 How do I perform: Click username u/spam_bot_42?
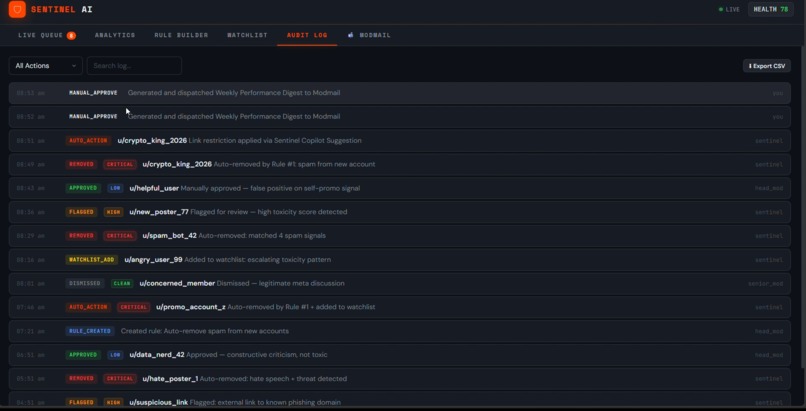pos(170,236)
